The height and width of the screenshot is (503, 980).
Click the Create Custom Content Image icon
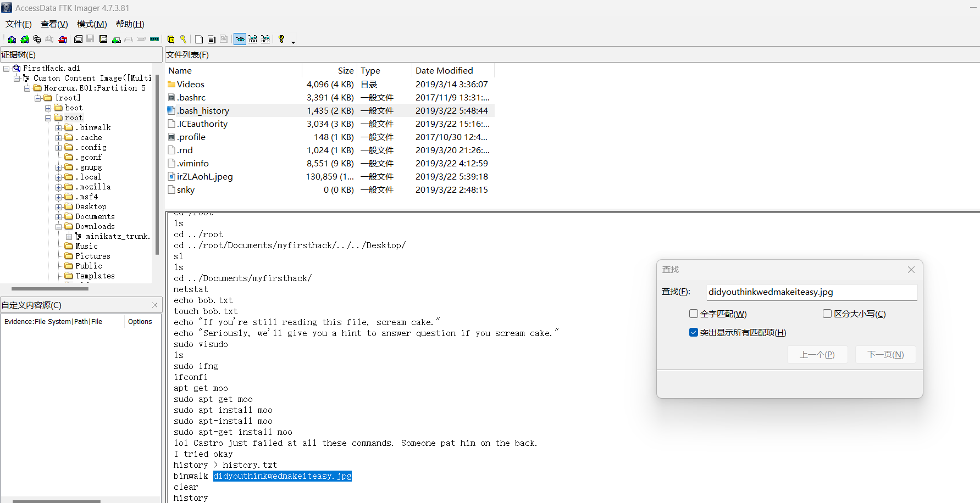pos(129,39)
